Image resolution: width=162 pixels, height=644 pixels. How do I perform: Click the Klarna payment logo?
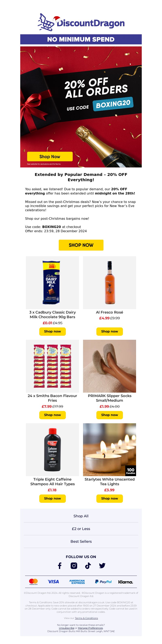[126, 582]
